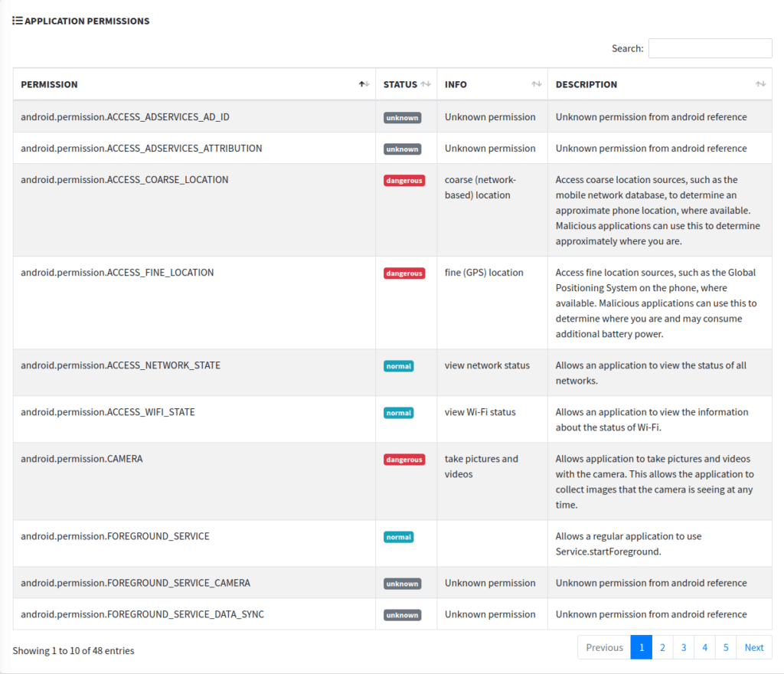Click the DESCRIPTION column header text

(x=586, y=84)
